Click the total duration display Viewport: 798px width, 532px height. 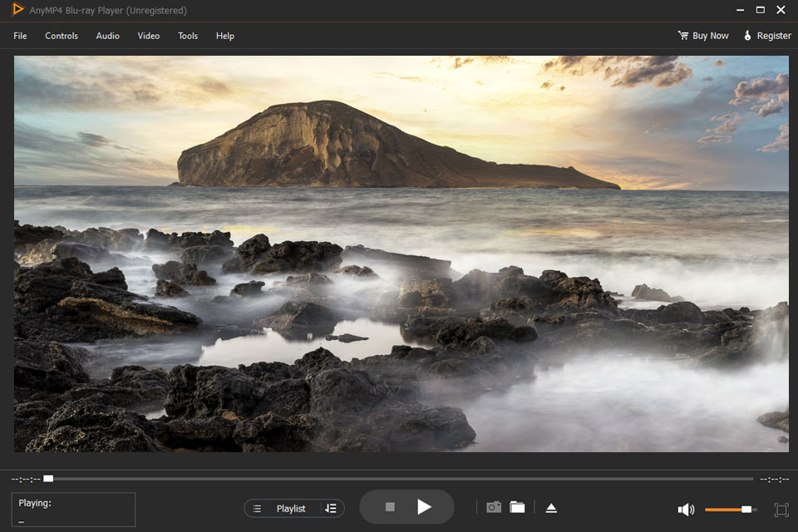click(774, 479)
